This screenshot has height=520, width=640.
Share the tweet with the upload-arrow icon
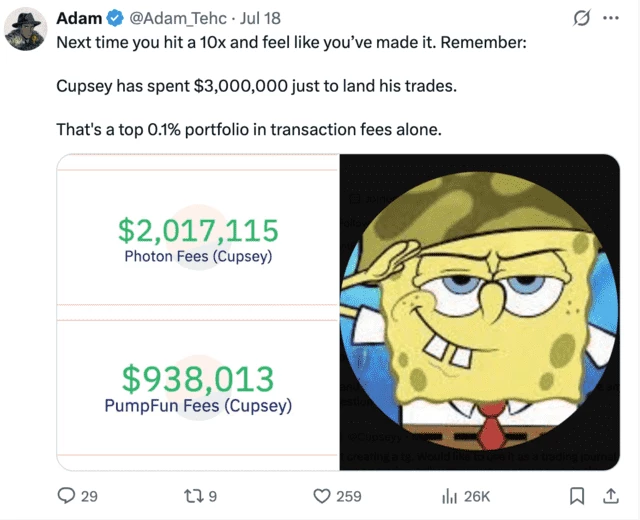pos(609,495)
